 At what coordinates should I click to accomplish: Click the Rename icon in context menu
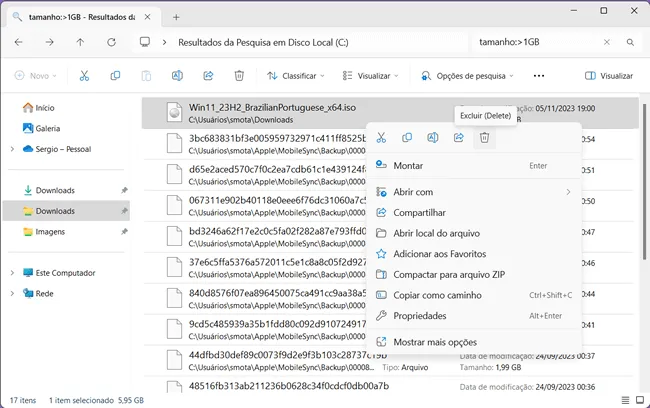[x=433, y=138]
